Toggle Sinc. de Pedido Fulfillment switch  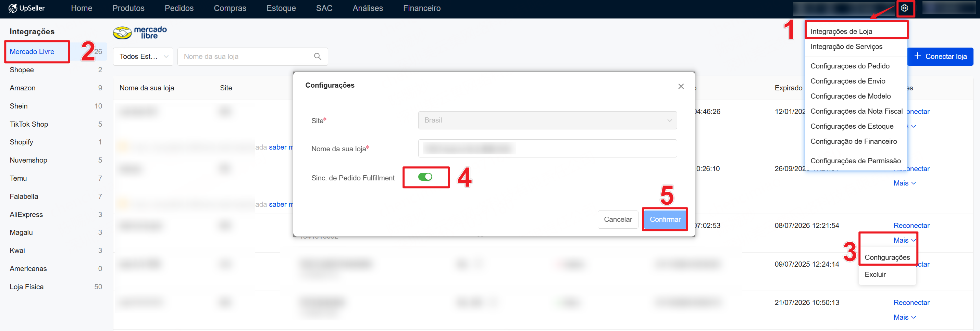click(x=425, y=177)
